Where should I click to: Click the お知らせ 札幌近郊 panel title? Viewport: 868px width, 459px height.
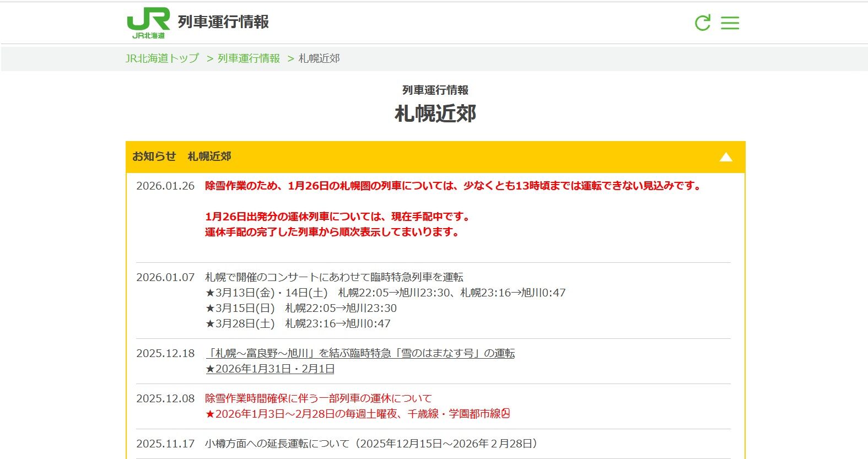182,156
